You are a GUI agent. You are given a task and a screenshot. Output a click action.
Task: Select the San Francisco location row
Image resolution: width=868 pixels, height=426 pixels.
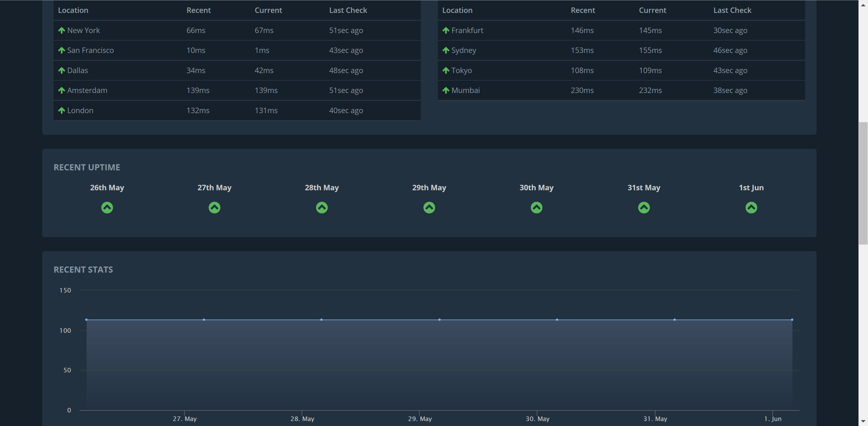(90, 50)
